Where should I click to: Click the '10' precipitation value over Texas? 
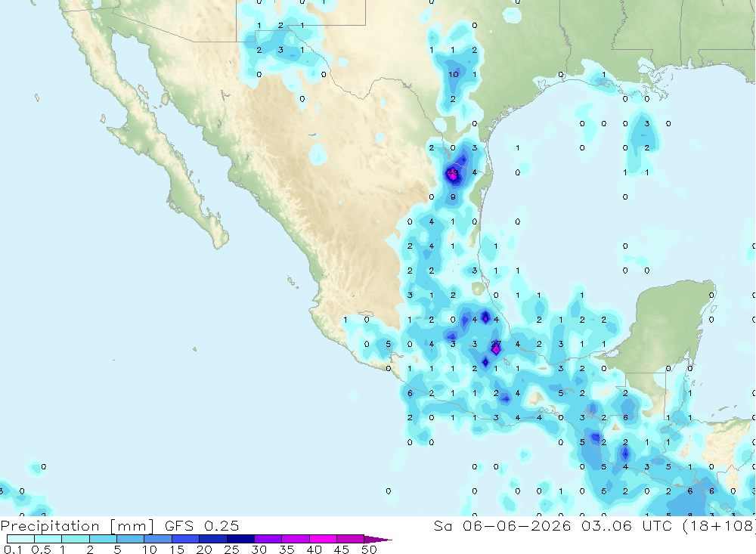(x=453, y=74)
